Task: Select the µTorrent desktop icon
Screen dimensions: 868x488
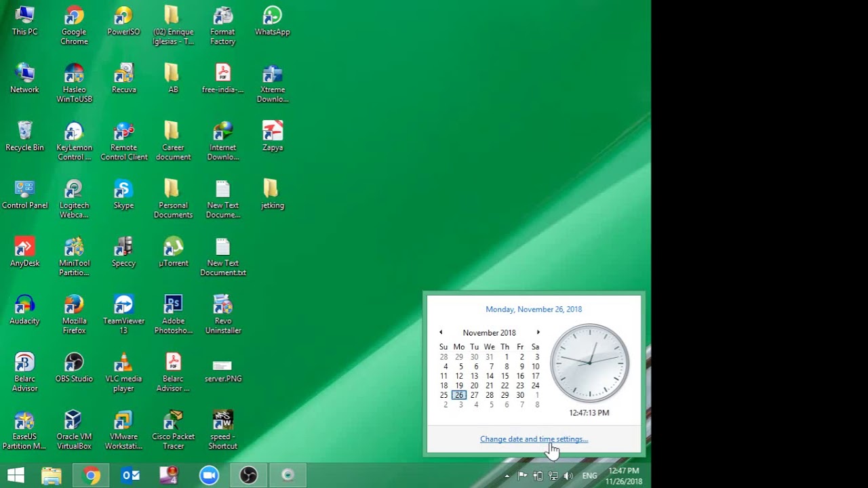Action: [173, 252]
